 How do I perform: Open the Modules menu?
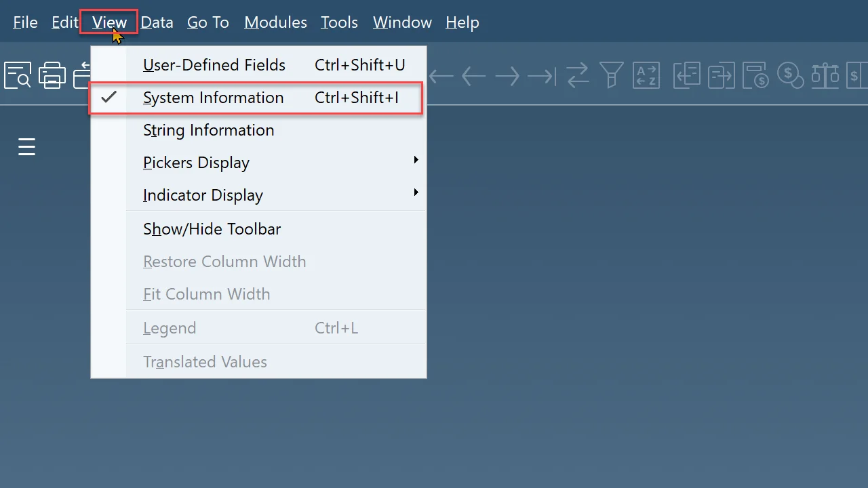[275, 22]
